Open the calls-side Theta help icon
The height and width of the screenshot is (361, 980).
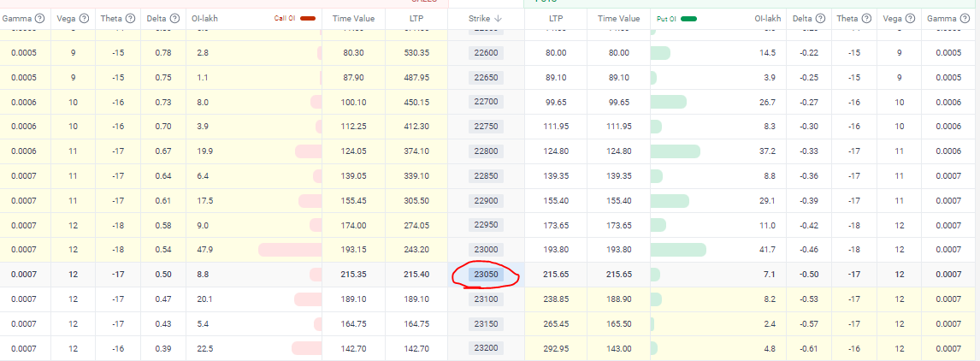pos(130,19)
